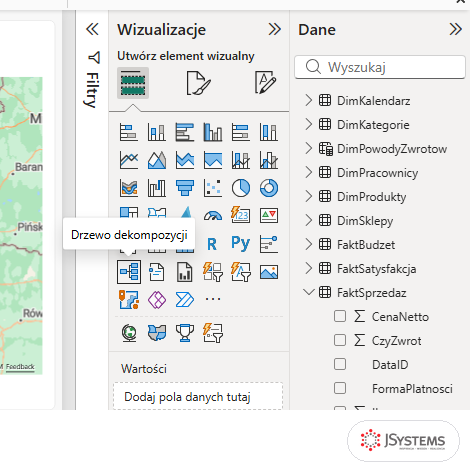
Task: Add the paginated report visual
Action: tap(185, 272)
